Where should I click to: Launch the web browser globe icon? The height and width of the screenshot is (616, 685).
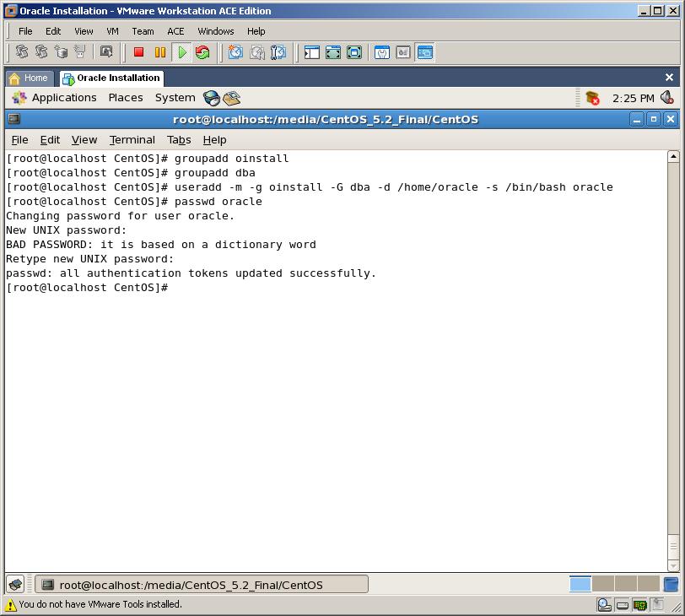[211, 98]
